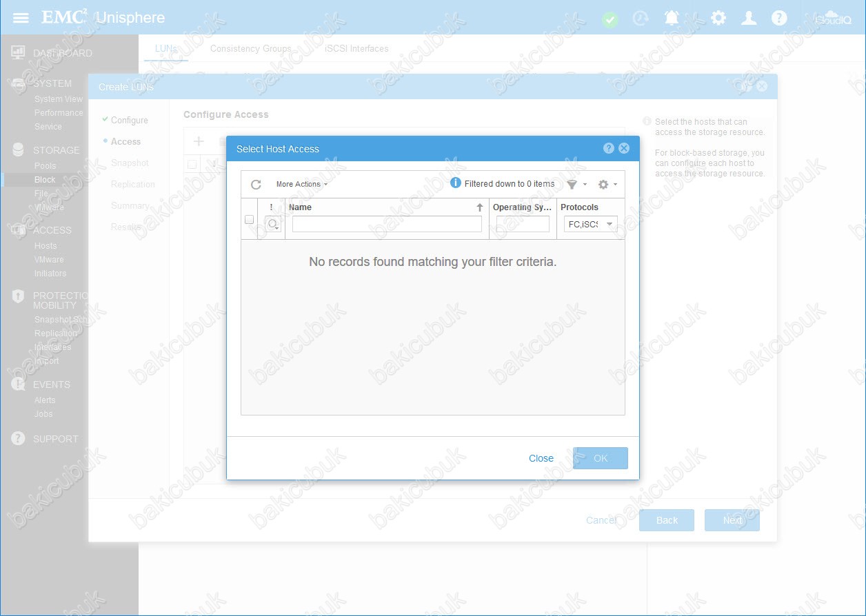Open the iSCSI Interfaces tab
866x616 pixels.
pos(356,49)
